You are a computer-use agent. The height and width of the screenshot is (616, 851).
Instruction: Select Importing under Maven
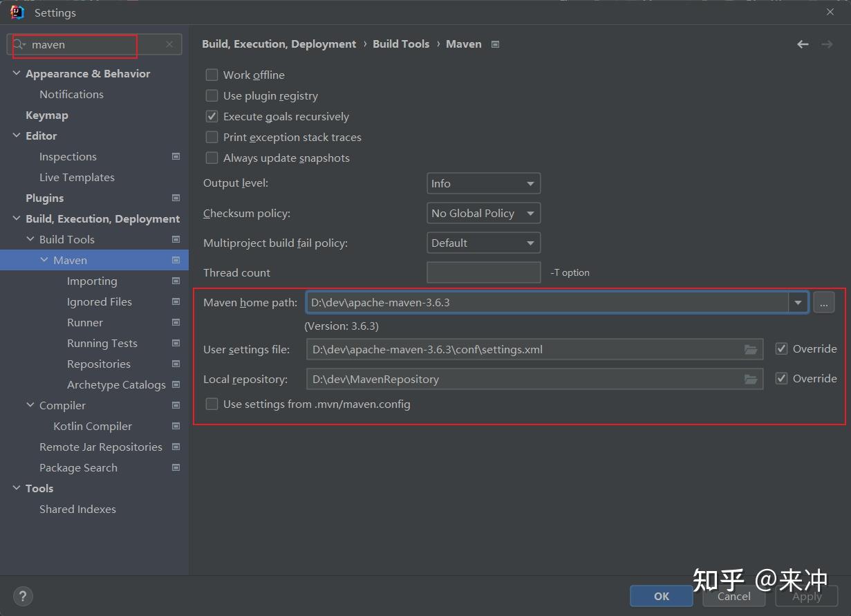(x=92, y=281)
